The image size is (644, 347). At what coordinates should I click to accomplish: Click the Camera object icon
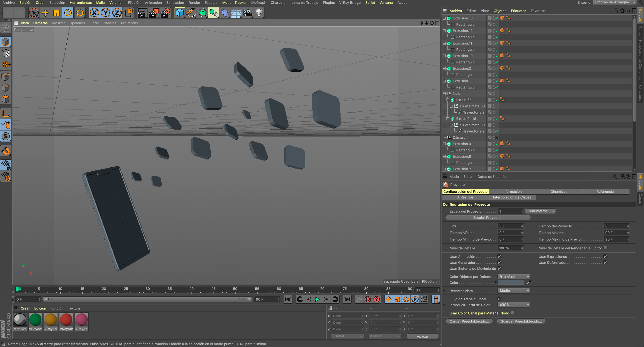[248, 13]
